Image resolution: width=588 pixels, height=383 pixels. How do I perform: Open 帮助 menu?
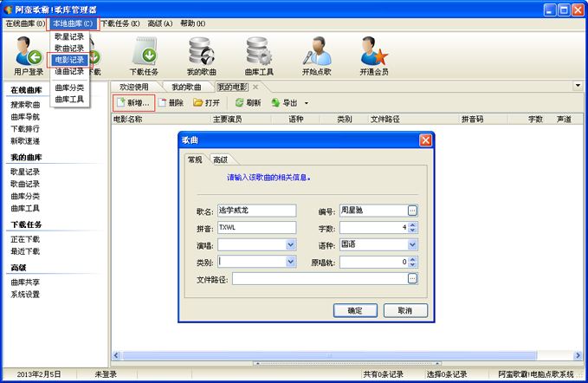pyautogui.click(x=193, y=23)
